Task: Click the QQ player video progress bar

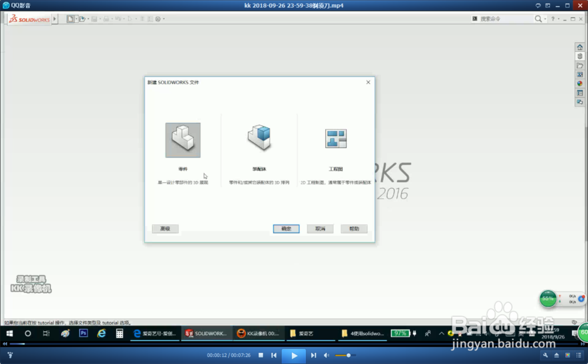Action: (294, 344)
